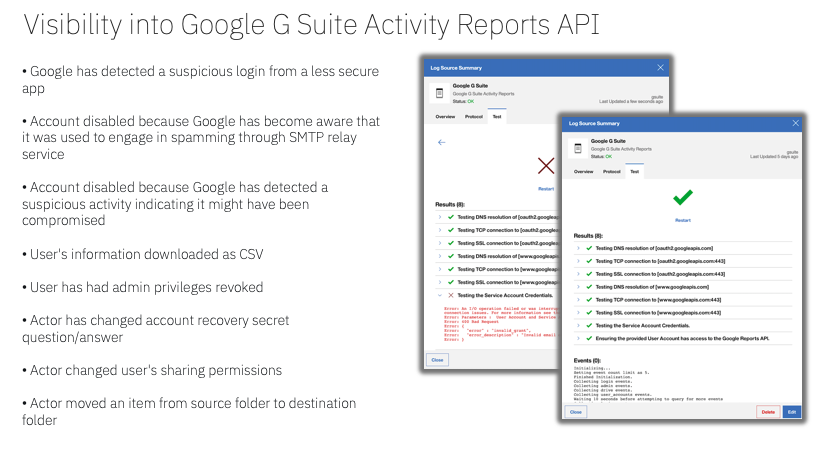This screenshot has width=819, height=451.
Task: Click bullet User has had admin privileges revoked
Action: tap(143, 287)
